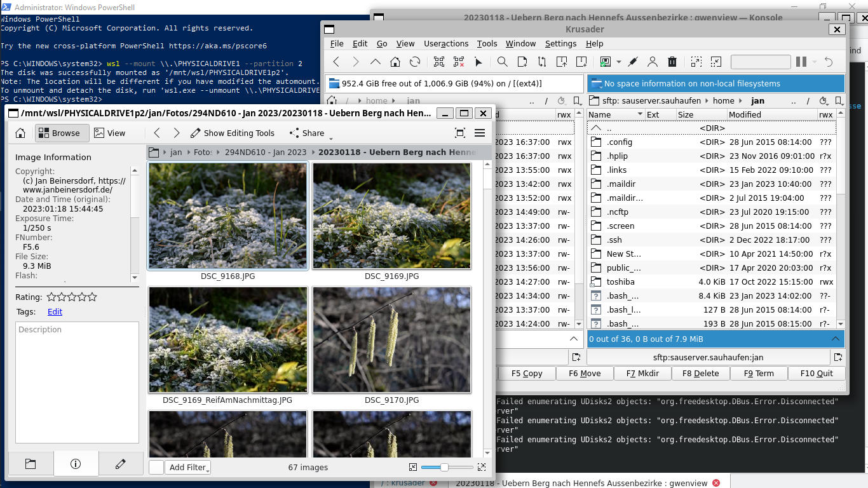868x488 pixels.
Task: Click F5 Copy button
Action: [527, 373]
